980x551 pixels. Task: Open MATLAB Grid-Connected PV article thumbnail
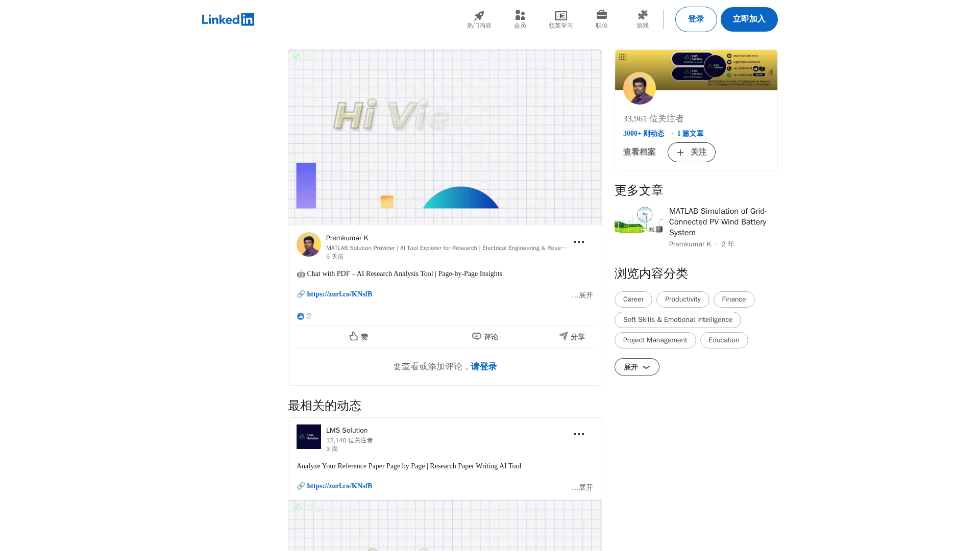pos(638,220)
